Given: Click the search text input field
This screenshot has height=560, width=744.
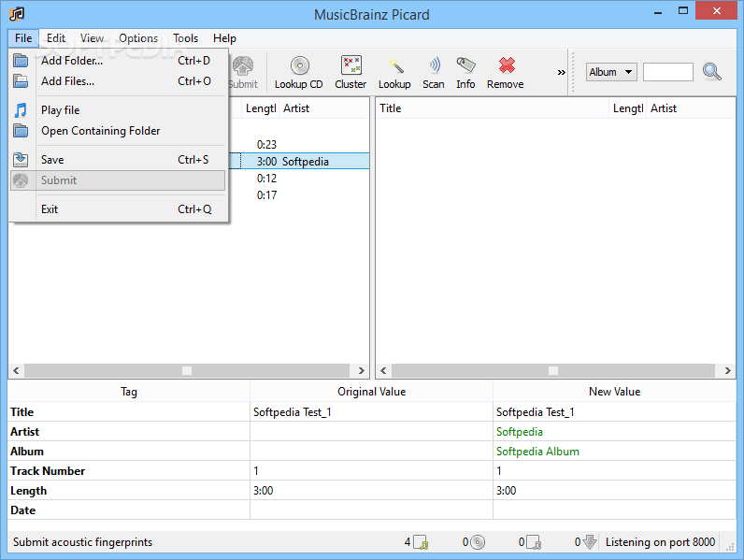Looking at the screenshot, I should point(667,72).
